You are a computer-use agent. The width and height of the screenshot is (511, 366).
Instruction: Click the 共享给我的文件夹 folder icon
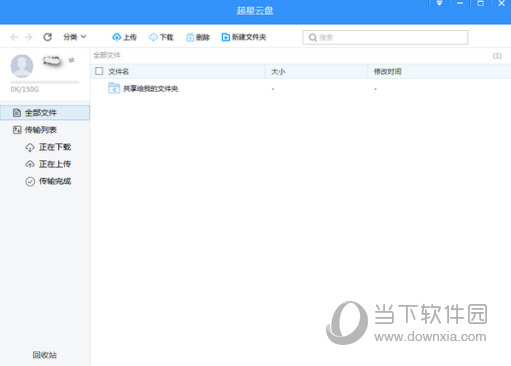(x=114, y=88)
